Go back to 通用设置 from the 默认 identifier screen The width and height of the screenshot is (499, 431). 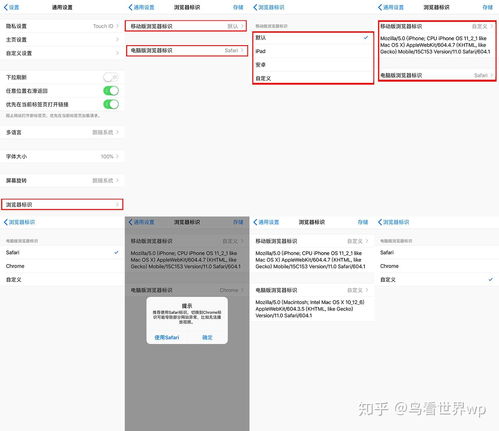pos(141,7)
